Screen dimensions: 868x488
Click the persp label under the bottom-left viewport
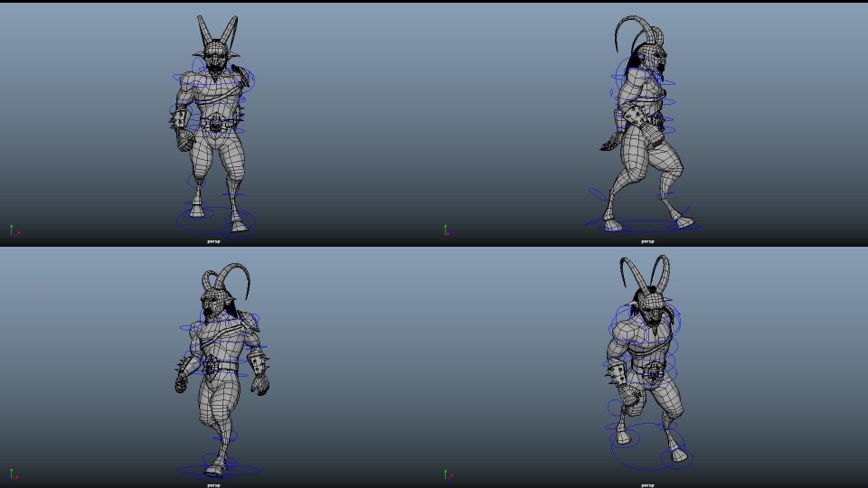213,484
